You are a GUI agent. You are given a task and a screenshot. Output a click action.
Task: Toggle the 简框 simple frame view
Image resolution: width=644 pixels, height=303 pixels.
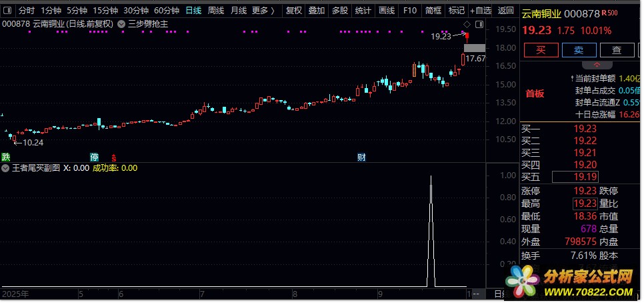tap(433, 11)
